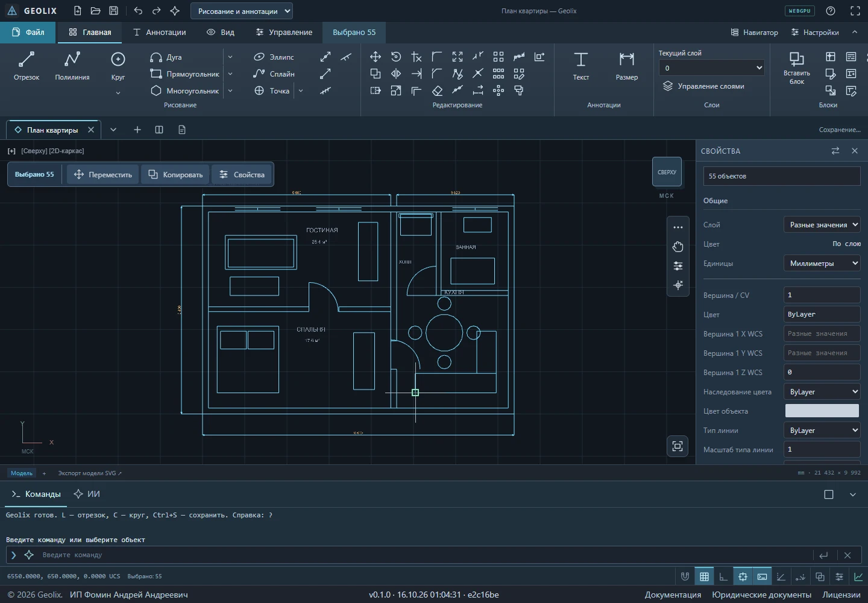
Task: Click the undo arrow icon
Action: 138,11
